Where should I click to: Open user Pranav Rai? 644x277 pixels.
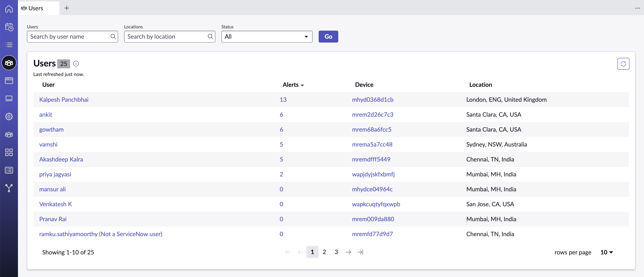(x=53, y=219)
